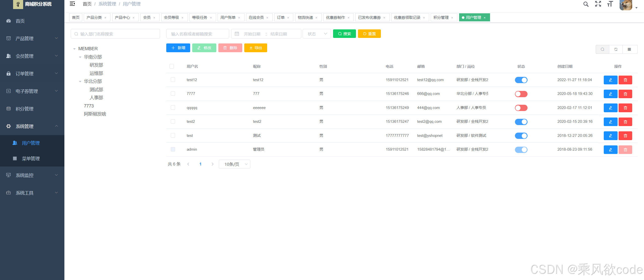The image size is (644, 280).
Task: Click the blue 新增 button
Action: tap(178, 48)
